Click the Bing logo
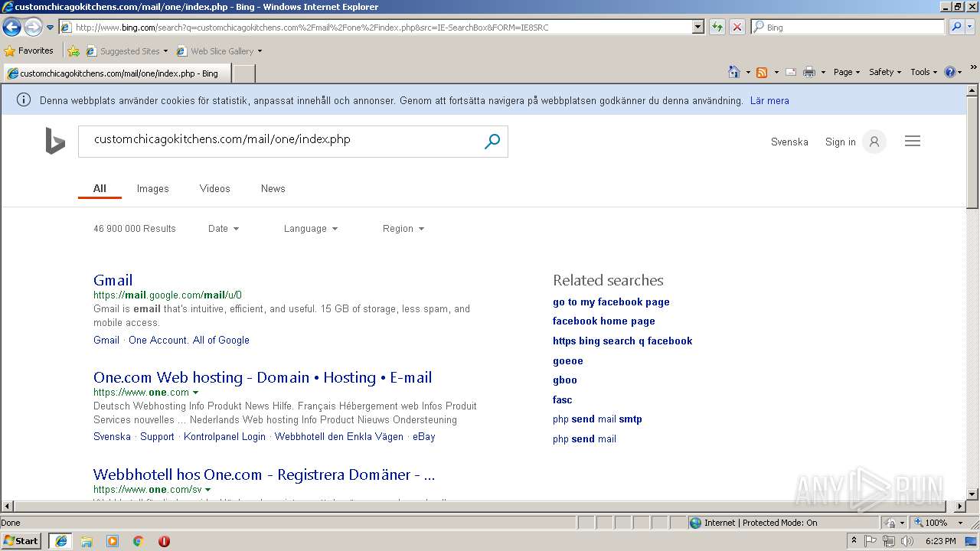 click(55, 141)
